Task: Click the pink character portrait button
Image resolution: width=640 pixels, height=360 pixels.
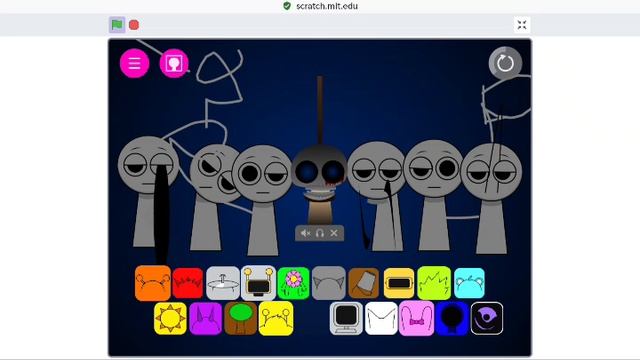Action: [x=174, y=63]
